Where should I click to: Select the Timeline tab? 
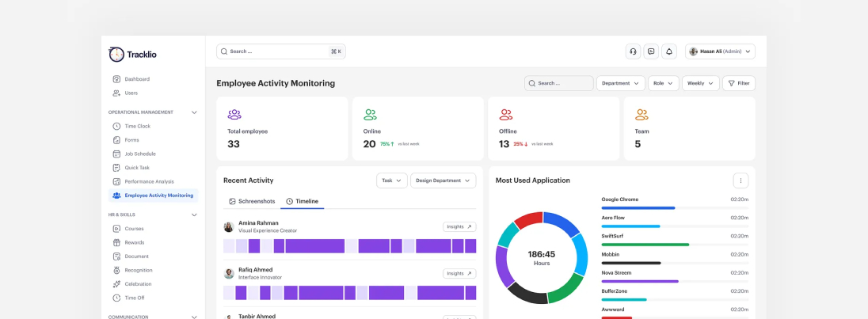pos(302,201)
